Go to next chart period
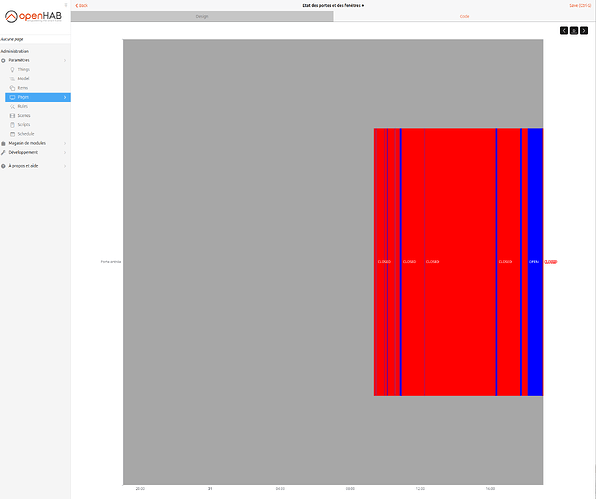Screen dimensions: 596x499 [x=584, y=30]
